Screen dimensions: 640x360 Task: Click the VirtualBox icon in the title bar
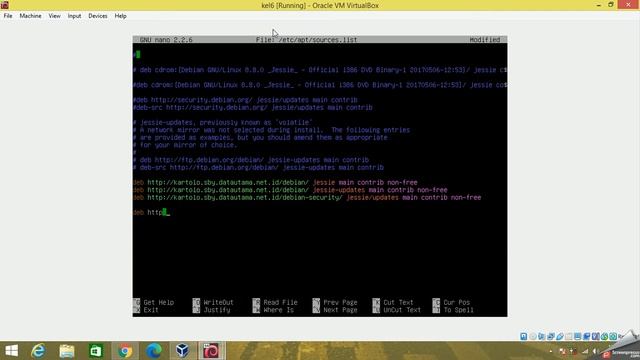click(x=4, y=5)
